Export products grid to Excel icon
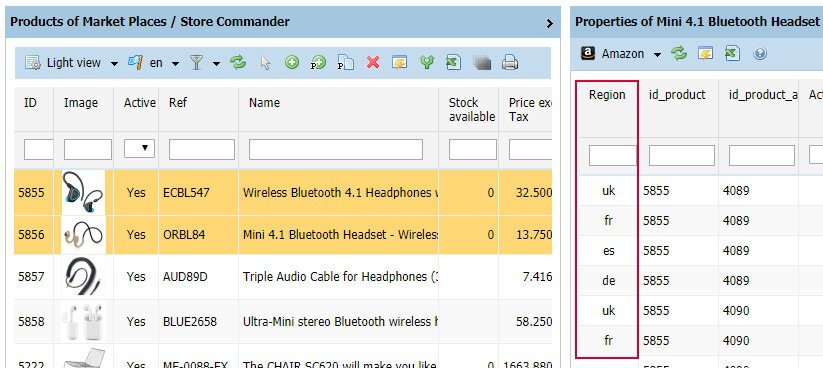The image size is (823, 368). 454,62
